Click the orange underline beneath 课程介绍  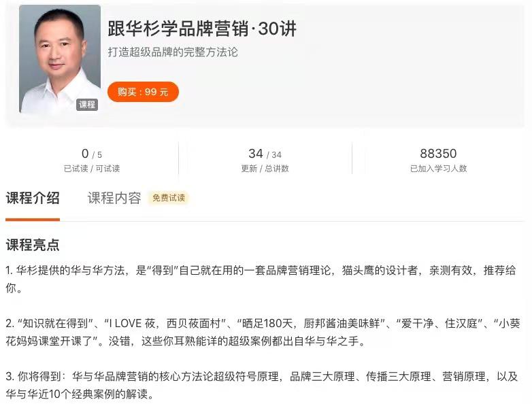[x=33, y=220]
